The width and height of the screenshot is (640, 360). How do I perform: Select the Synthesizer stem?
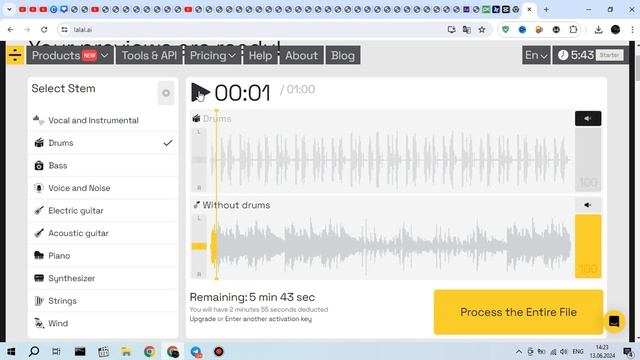[x=103, y=278]
